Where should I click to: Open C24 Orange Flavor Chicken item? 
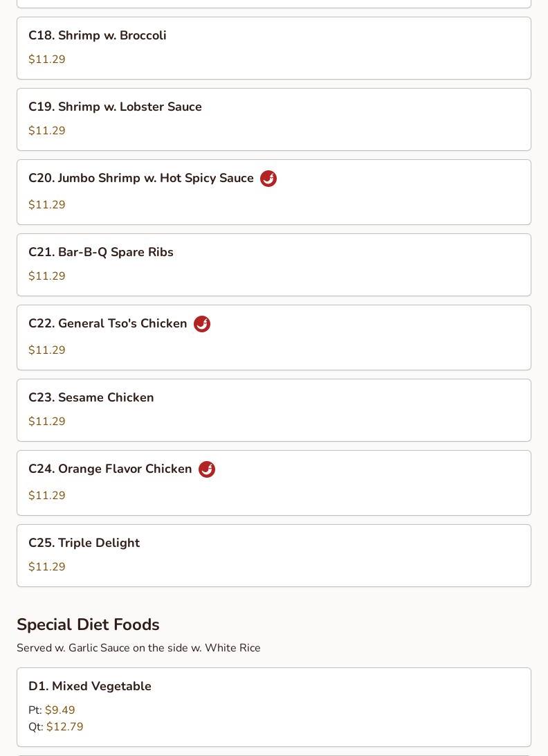(x=274, y=484)
